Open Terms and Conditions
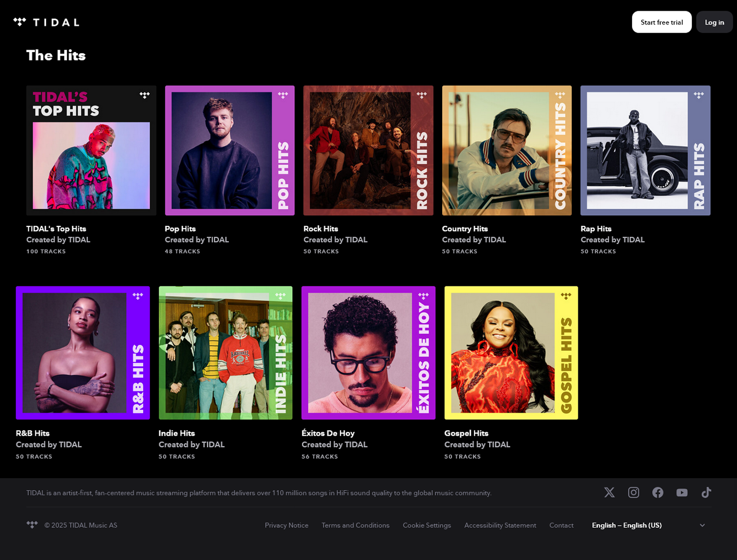The height and width of the screenshot is (560, 737). tap(356, 525)
